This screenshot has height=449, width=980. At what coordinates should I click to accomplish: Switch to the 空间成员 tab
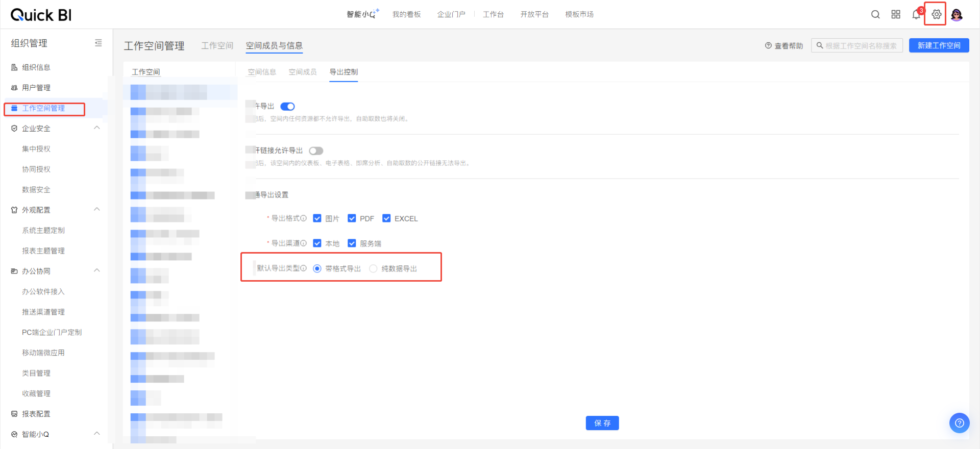[x=303, y=72]
